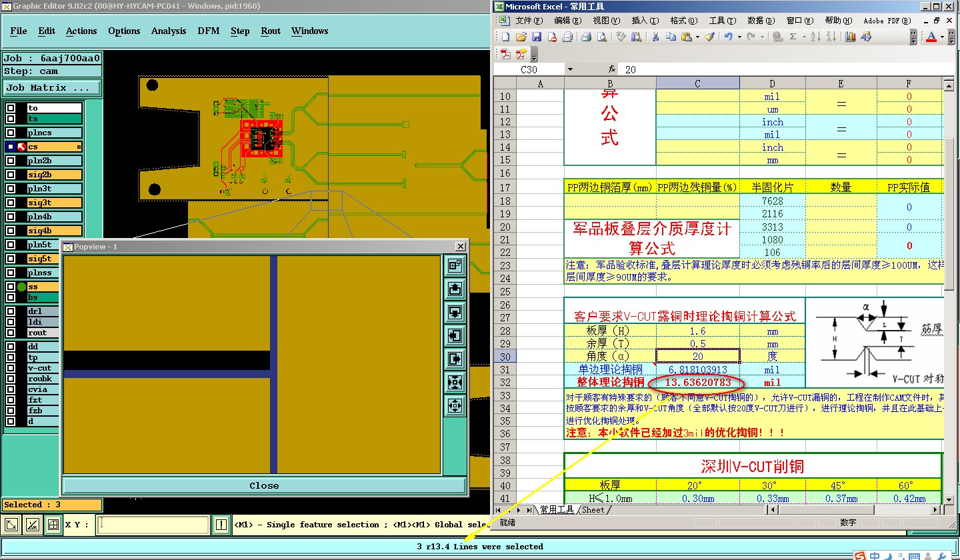
Task: Click the grid window icon next to X Y
Action: pos(53,525)
